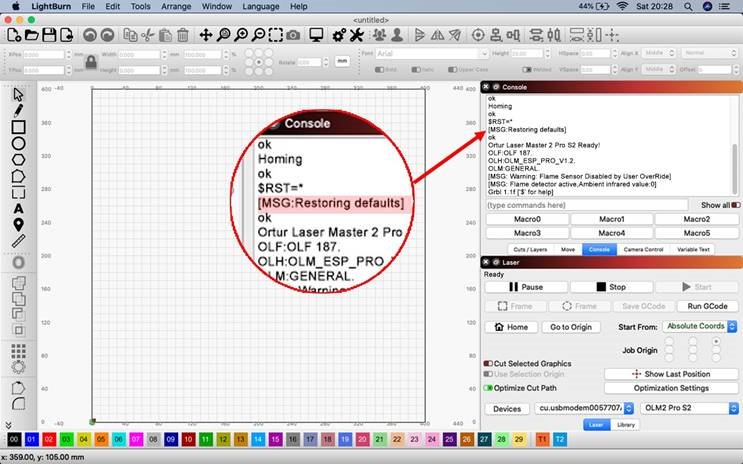The width and height of the screenshot is (743, 464).
Task: Toggle the Bold text switch
Action: click(x=379, y=70)
